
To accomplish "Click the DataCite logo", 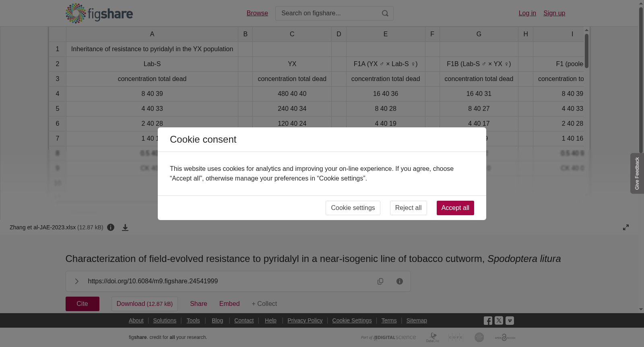I will [x=433, y=337].
